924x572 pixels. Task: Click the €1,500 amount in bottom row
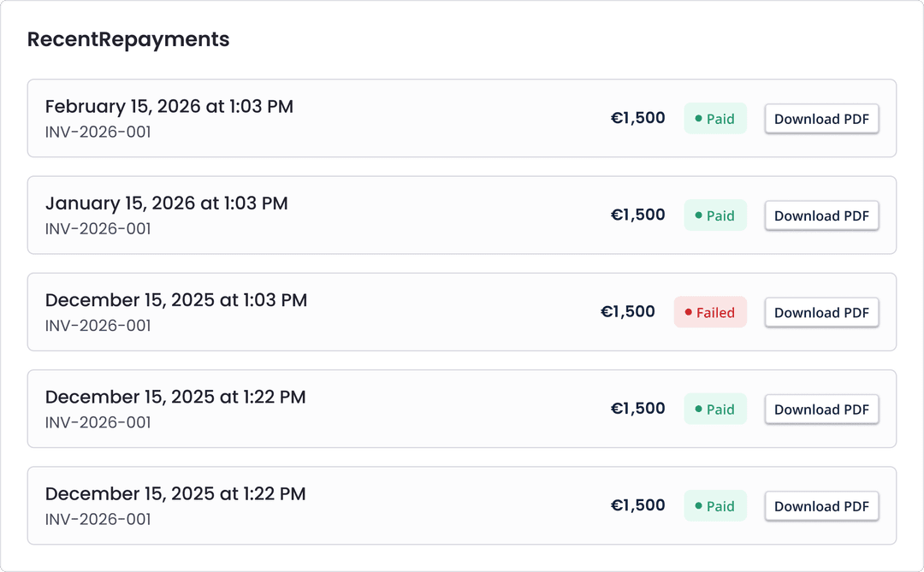click(637, 505)
